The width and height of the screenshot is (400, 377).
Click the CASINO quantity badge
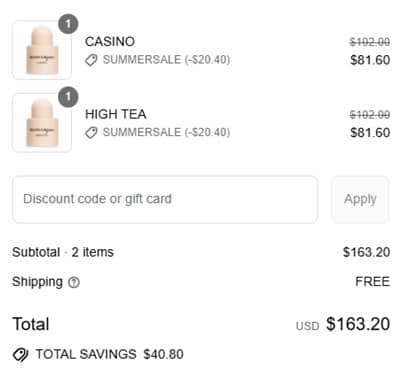(68, 24)
